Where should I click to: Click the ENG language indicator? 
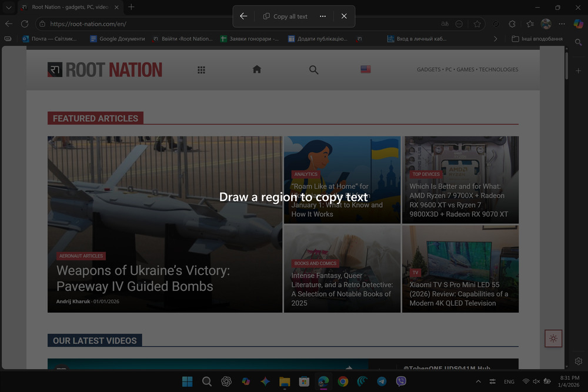pyautogui.click(x=509, y=381)
